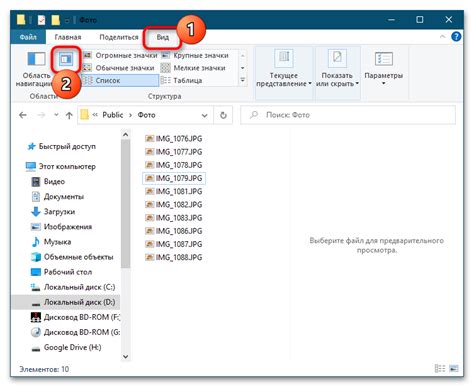Screen dimensions: 474x387
Task: Toggle the preview pane button
Action: (65, 60)
